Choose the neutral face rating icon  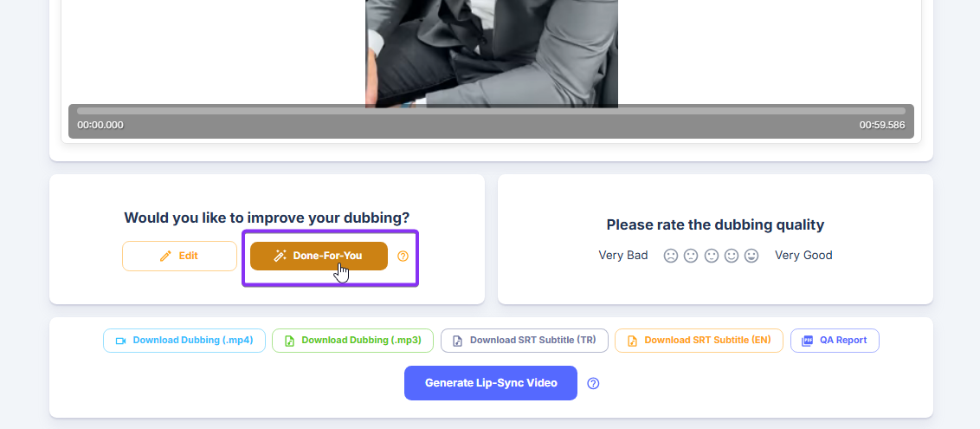click(x=711, y=256)
